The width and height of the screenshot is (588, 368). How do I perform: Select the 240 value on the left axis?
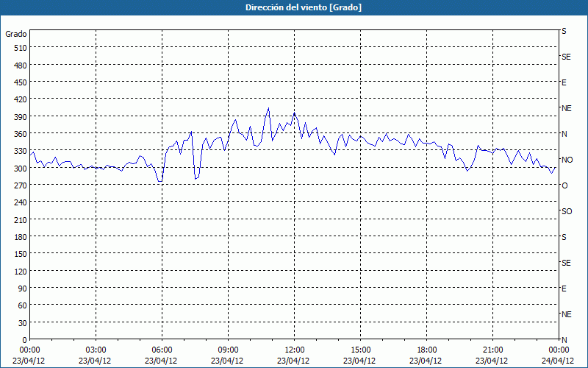coord(21,203)
